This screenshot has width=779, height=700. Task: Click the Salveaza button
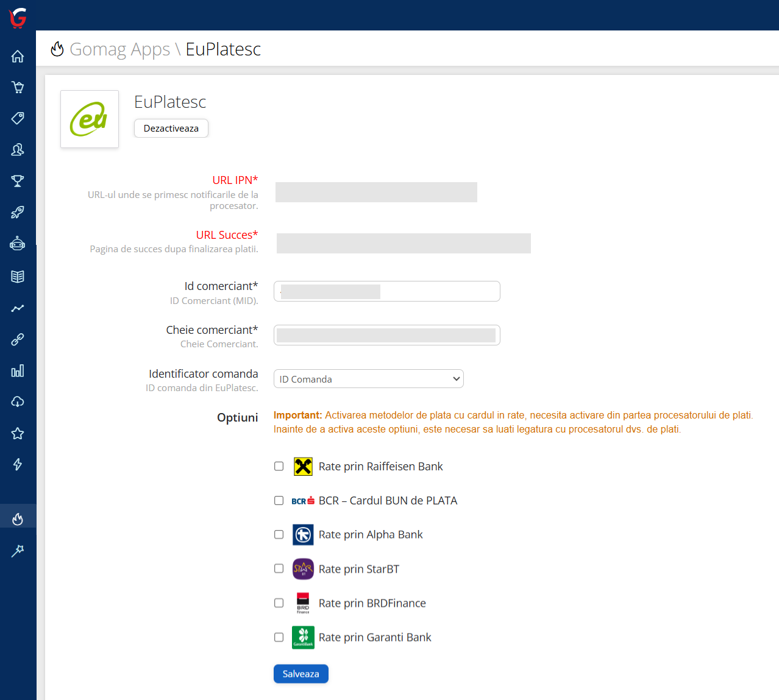[x=301, y=674]
